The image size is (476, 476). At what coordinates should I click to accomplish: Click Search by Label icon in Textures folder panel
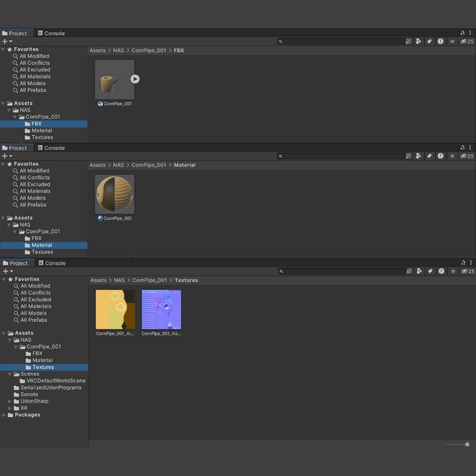pos(430,271)
